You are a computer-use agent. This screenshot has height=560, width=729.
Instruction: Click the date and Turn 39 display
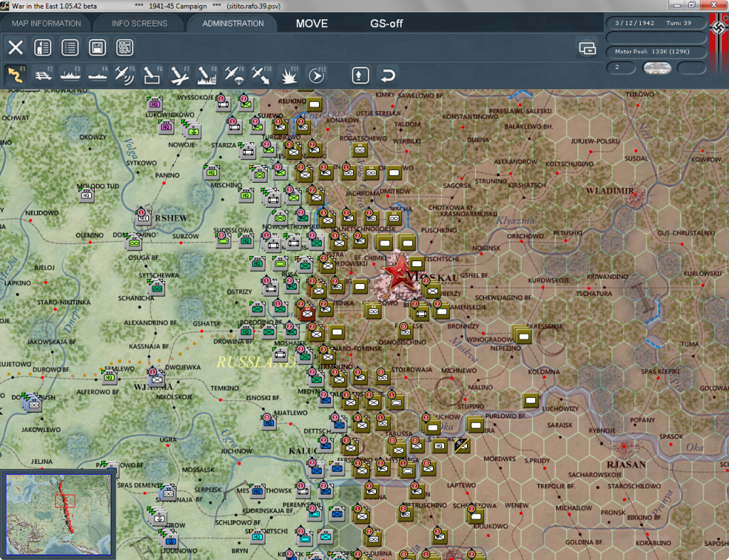(x=656, y=23)
